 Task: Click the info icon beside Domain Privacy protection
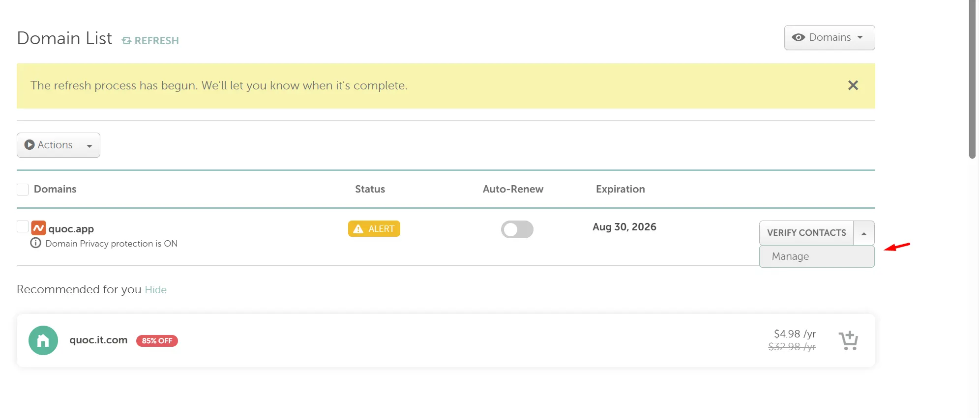click(x=35, y=243)
